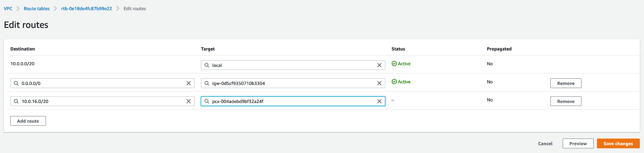Focus the 10.0.16.0/20 destination text input

101,101
